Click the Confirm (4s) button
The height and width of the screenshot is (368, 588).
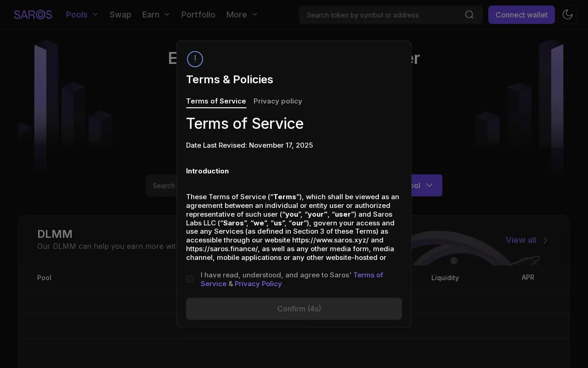[294, 309]
